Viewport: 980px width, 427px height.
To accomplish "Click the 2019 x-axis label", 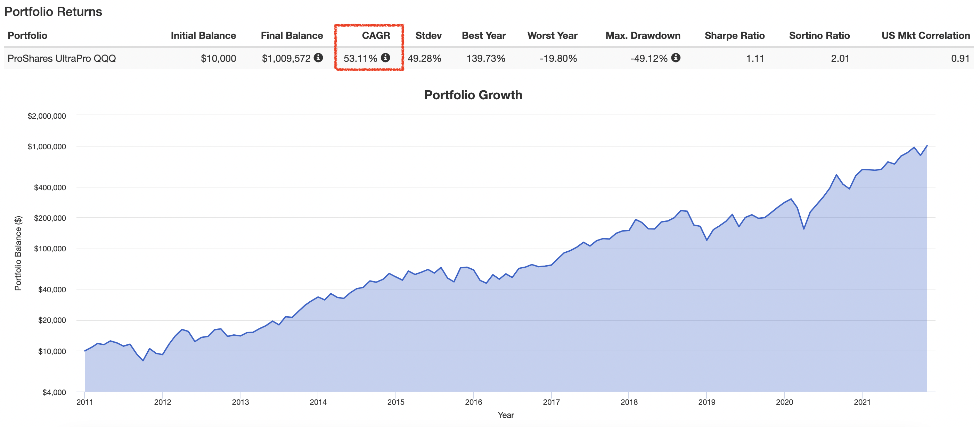I will tap(707, 402).
